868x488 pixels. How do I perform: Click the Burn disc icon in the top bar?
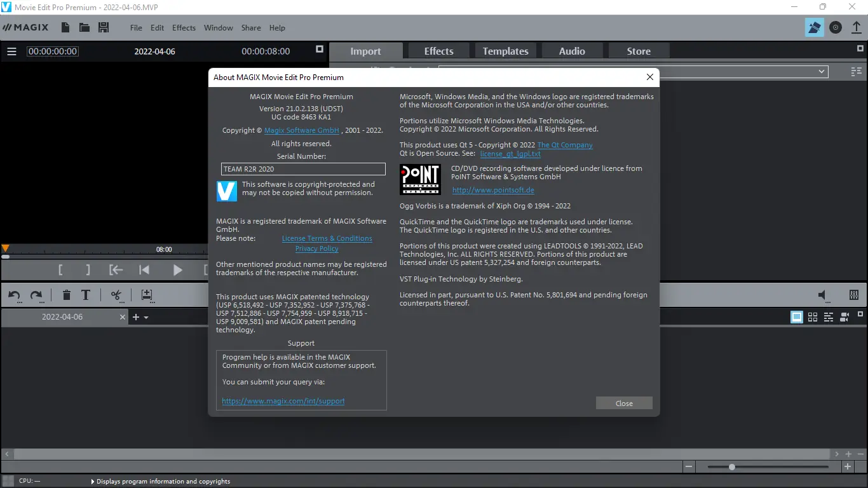tap(834, 27)
